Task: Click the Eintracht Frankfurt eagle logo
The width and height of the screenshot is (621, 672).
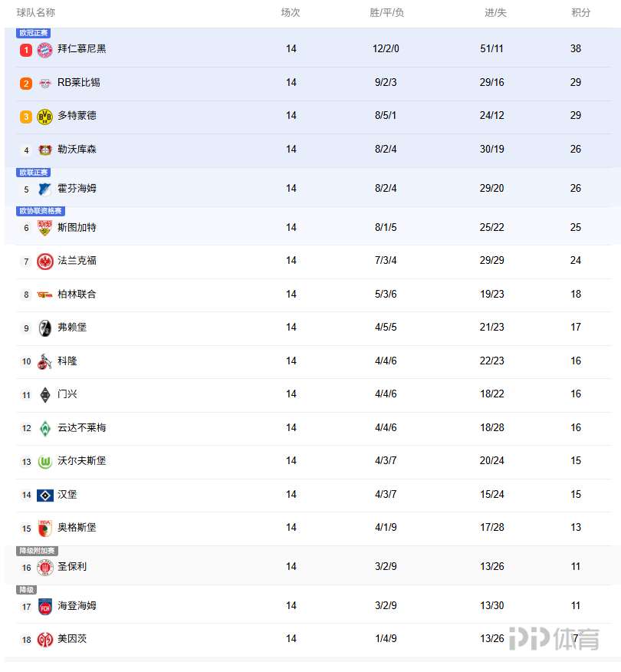Action: 44,262
